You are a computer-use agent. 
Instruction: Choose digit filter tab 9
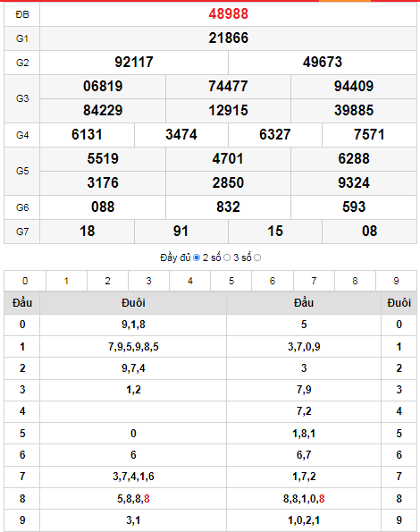396,281
